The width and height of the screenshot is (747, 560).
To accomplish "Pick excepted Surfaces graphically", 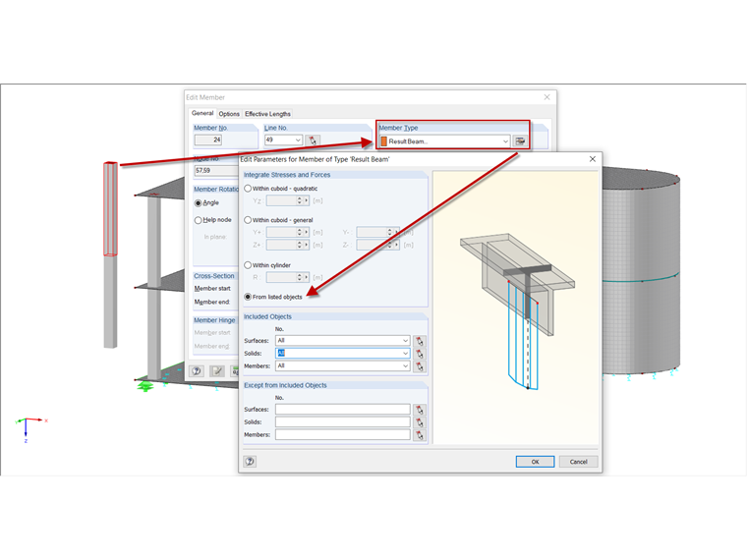I will coord(420,410).
